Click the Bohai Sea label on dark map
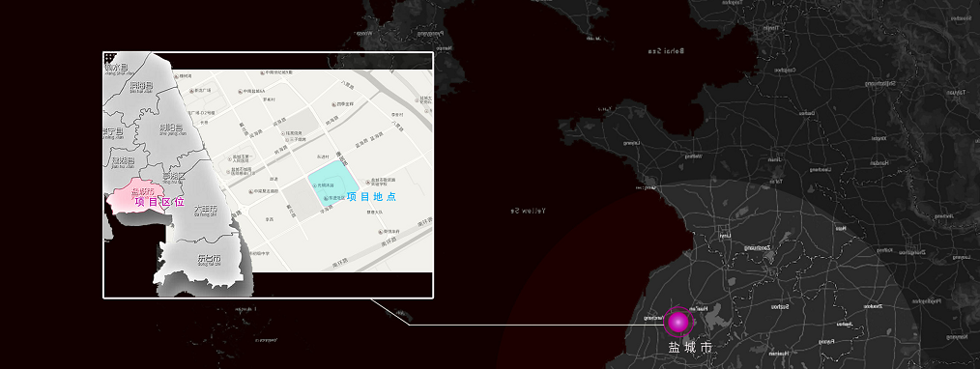This screenshot has width=980, height=369. pos(665,50)
